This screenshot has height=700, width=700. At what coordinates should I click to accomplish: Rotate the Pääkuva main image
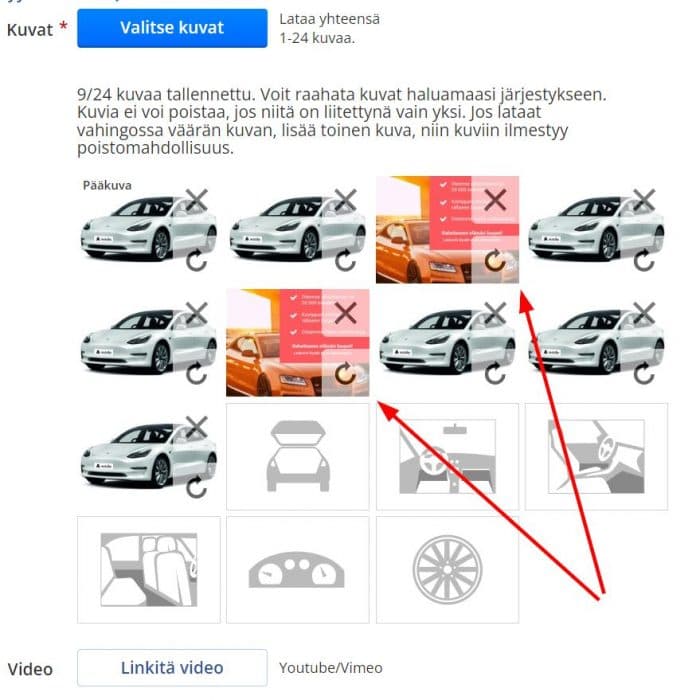click(196, 261)
